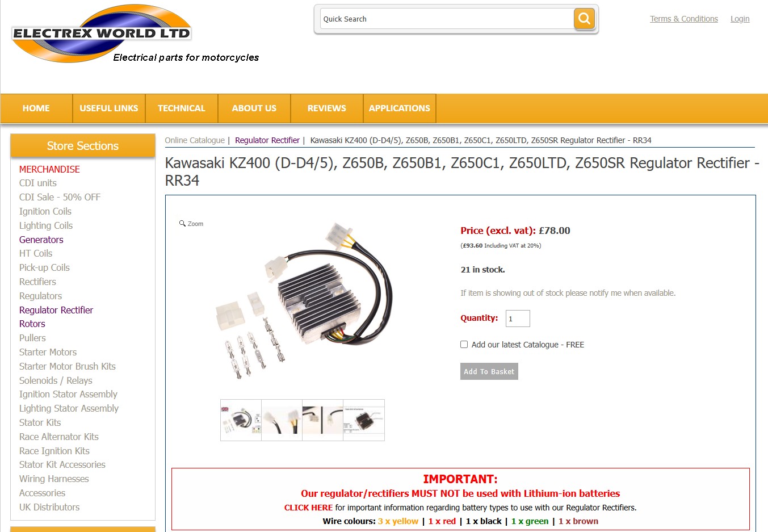Select the second connector thumbnail
Viewport: 768px width, 532px height.
[282, 420]
